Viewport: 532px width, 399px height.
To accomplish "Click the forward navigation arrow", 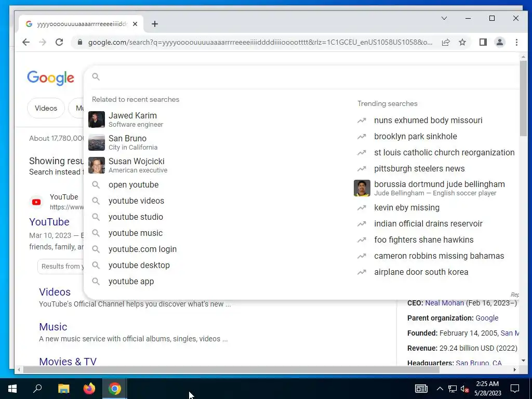I will [x=43, y=42].
